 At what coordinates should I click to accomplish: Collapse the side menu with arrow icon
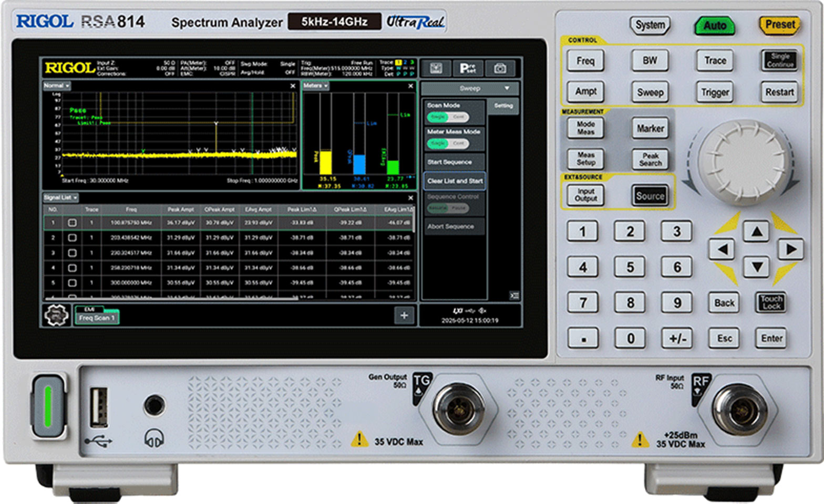coord(514,296)
